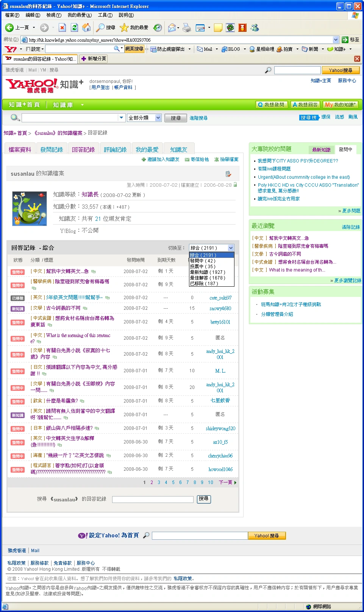Switch to the 發問記錄 tab
Screen dimensions: 364x612
coord(52,150)
